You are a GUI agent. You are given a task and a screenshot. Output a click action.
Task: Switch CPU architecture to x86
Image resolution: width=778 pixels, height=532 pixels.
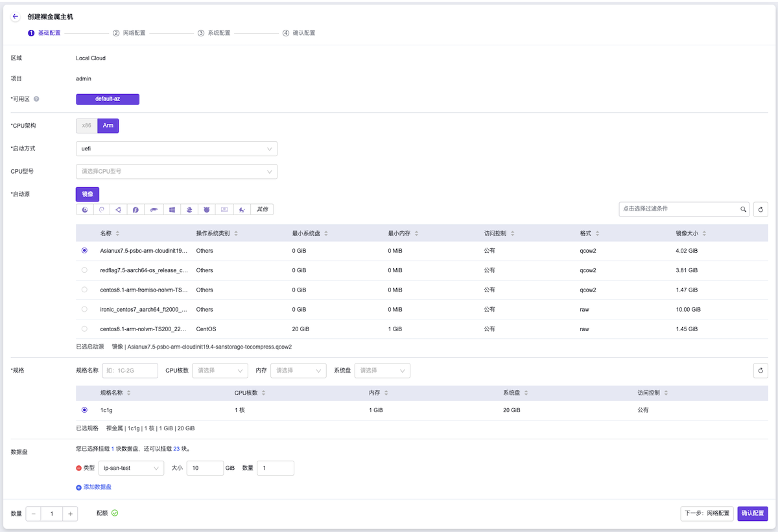pyautogui.click(x=86, y=126)
